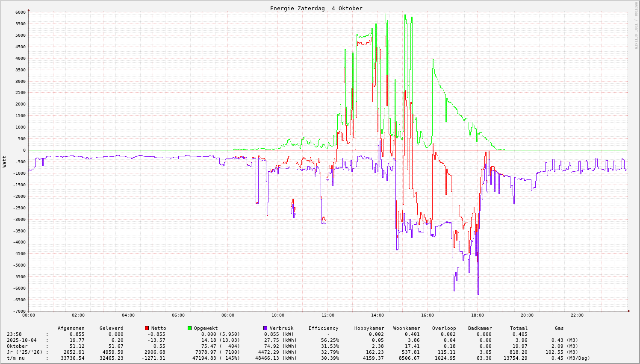
Task: Click the graph title 'Energie Zaterdag 4 Oktober'
Action: point(316,9)
